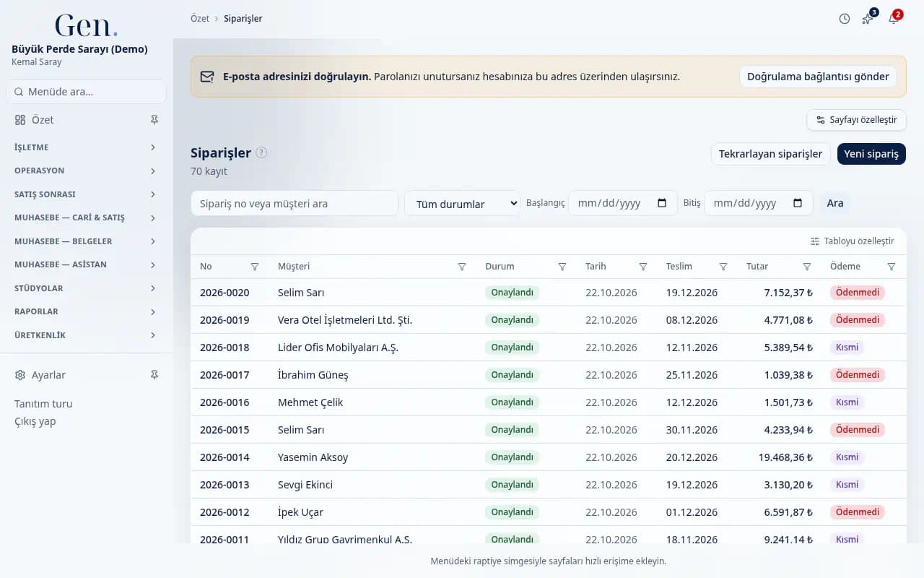This screenshot has width=924, height=578.
Task: Click customer Yasemin Aksoy
Action: click(313, 457)
